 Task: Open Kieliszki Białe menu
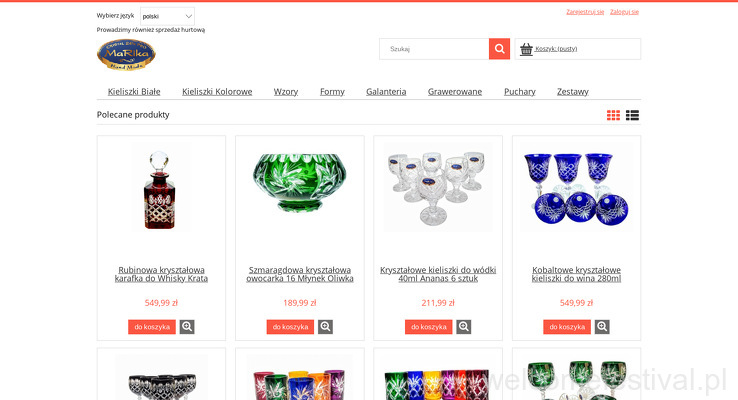[x=134, y=92]
